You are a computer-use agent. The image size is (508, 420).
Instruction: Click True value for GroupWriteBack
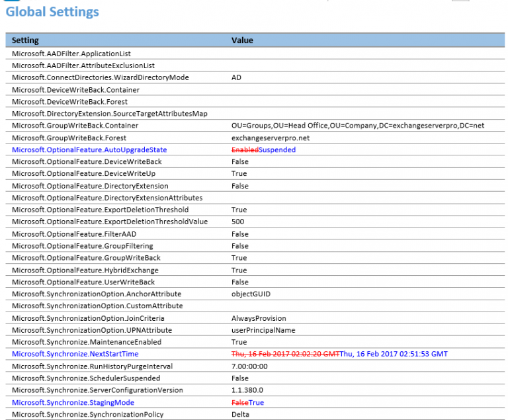tap(239, 258)
